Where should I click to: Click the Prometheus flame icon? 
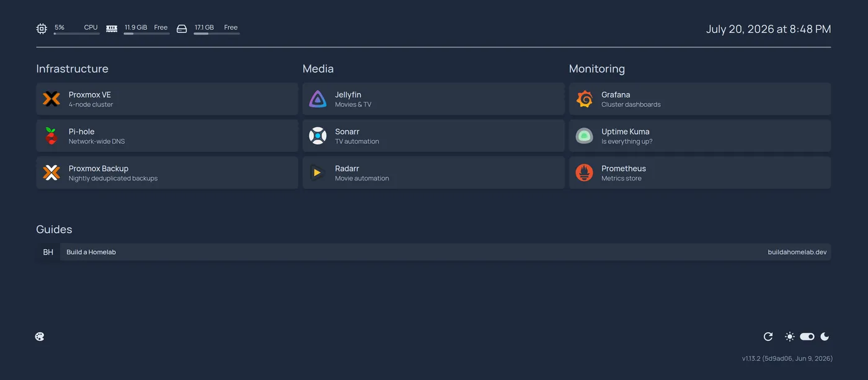pos(584,172)
